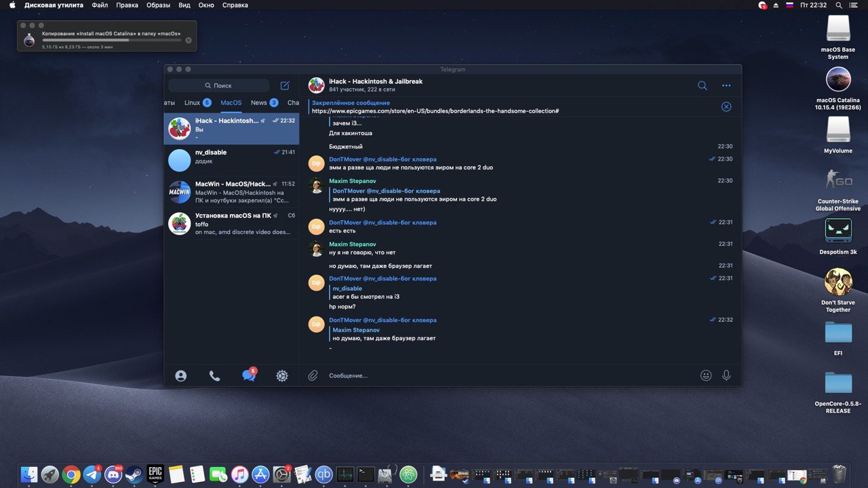Viewport: 868px width, 488px height.
Task: Open Telegram chats tab with badge
Action: click(x=249, y=375)
